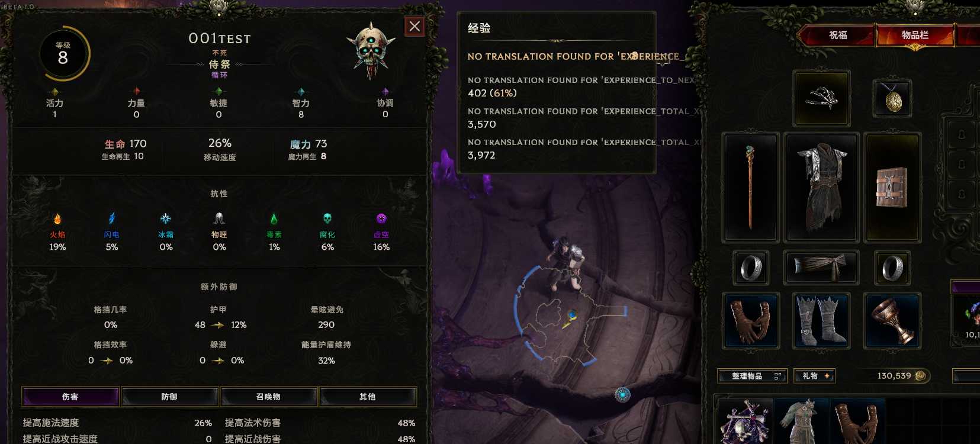Click the spellbook off-hand slot
980x444 pixels.
pos(892,188)
